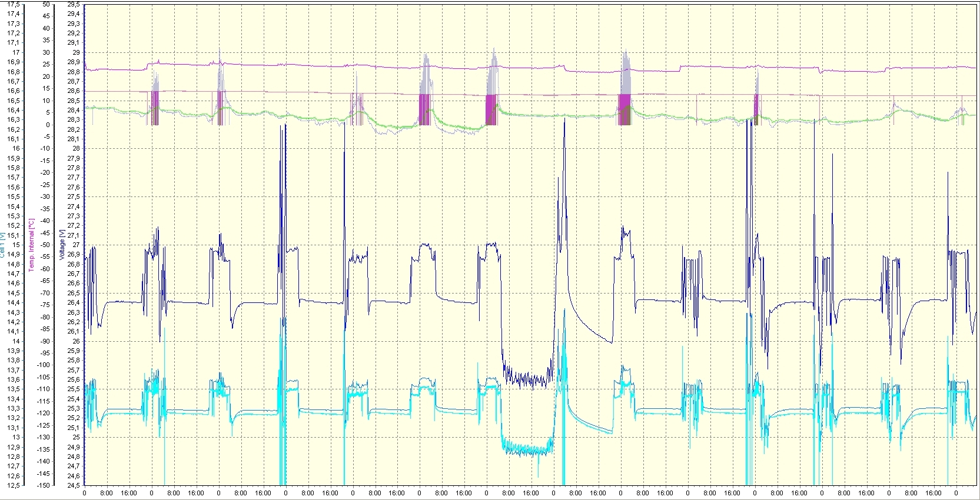
Task: Select the 15,1 tick label
Action: click(x=13, y=235)
